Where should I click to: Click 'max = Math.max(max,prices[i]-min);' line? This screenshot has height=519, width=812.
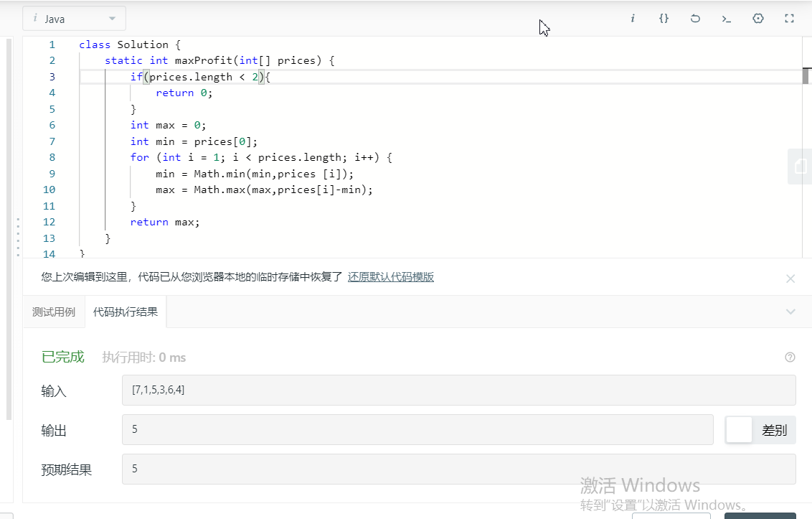pos(264,190)
